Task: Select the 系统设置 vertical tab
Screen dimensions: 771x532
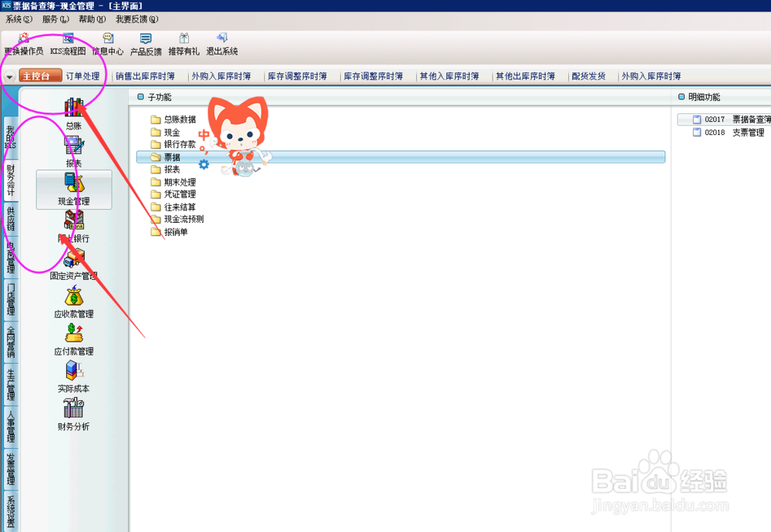Action: tap(10, 510)
